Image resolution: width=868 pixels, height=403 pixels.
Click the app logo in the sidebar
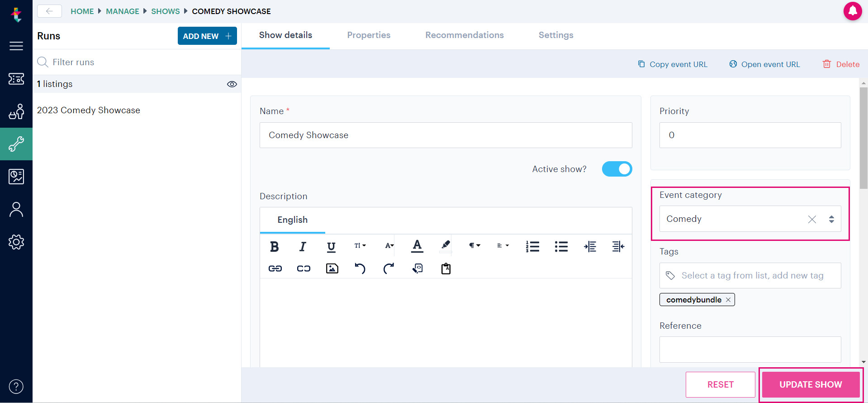16,15
